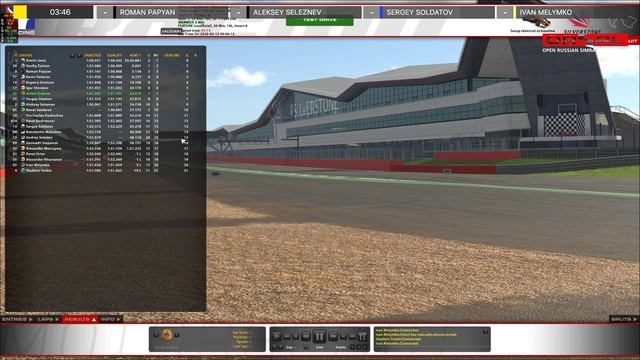Select the SERGEY SOLDATOV driver slot
The image size is (640, 360).
point(437,12)
